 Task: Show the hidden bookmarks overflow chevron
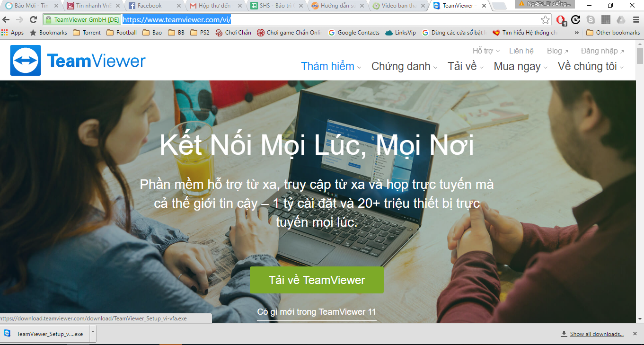click(576, 33)
